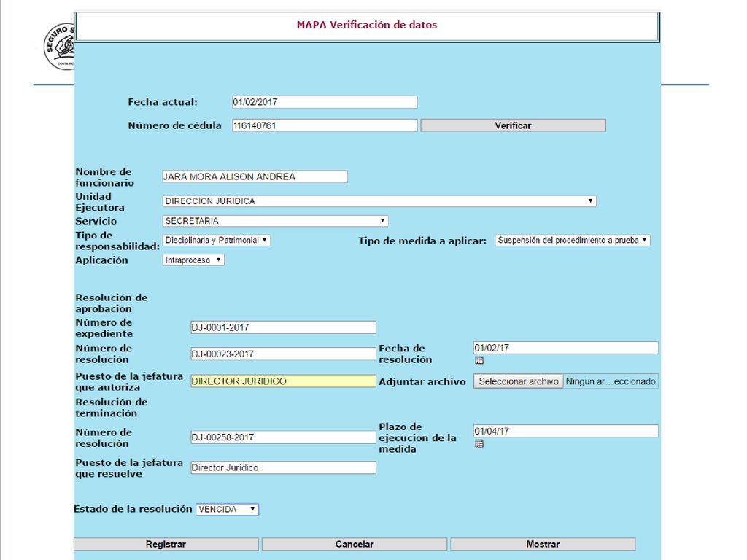Open the Tipo de medida a aplicar dropdown
This screenshot has width=747, height=560.
(573, 241)
